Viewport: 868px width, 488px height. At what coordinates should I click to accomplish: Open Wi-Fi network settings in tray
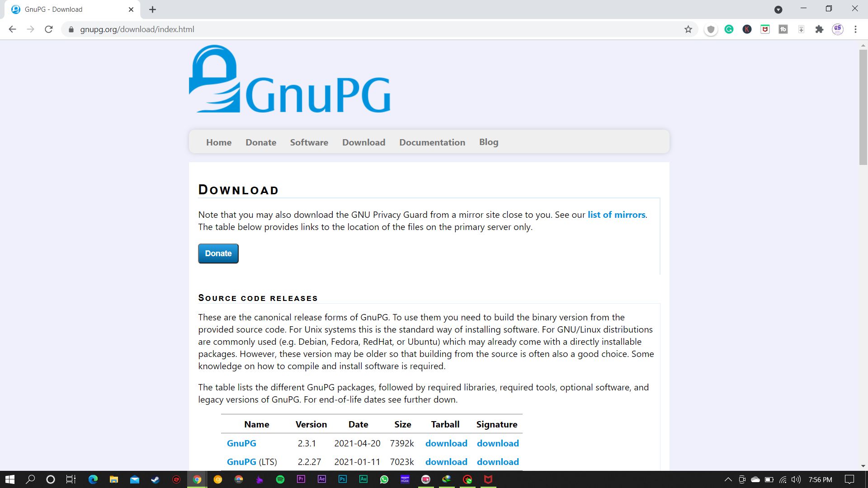pyautogui.click(x=783, y=479)
